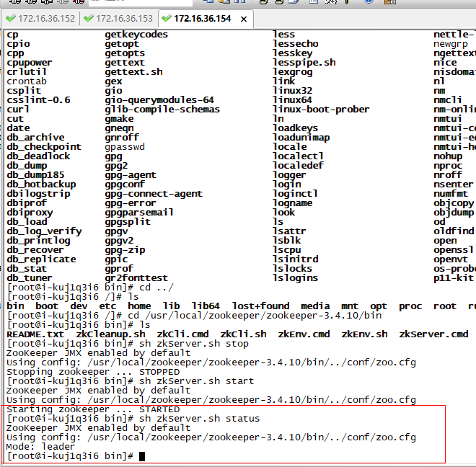This screenshot has width=476, height=467.
Task: Click the 'curl' command entry
Action: coord(18,110)
